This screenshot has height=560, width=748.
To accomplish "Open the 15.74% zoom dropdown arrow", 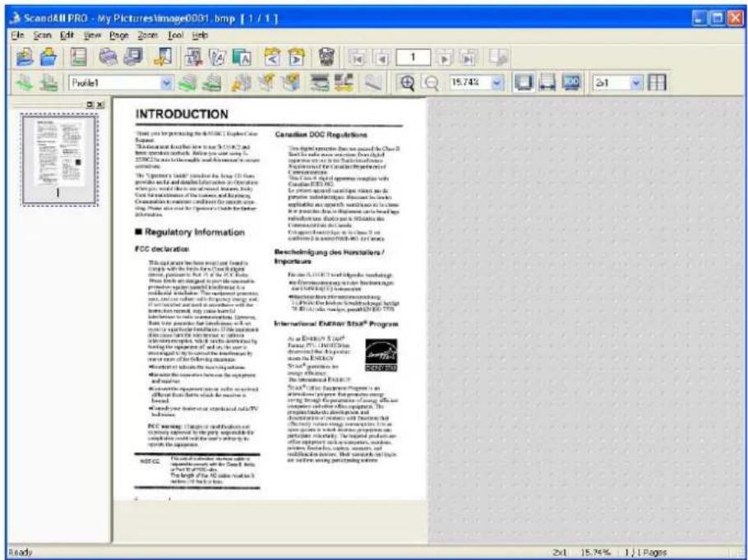I will (x=497, y=82).
